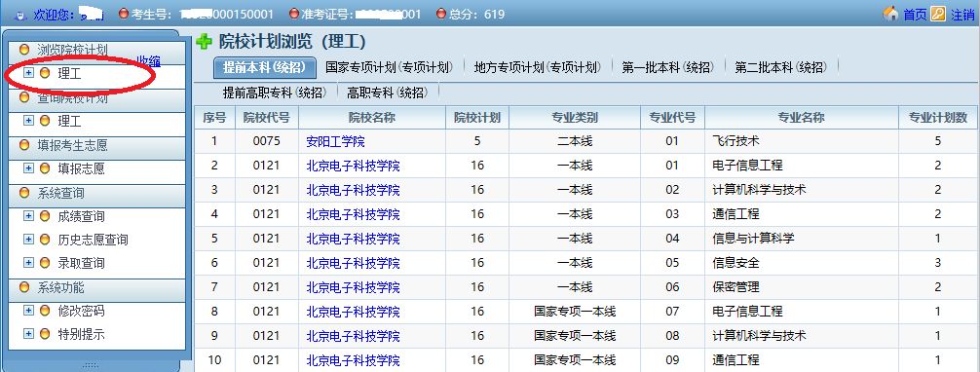Image resolution: width=980 pixels, height=372 pixels.
Task: Click the 专业类别 column header
Action: click(575, 118)
